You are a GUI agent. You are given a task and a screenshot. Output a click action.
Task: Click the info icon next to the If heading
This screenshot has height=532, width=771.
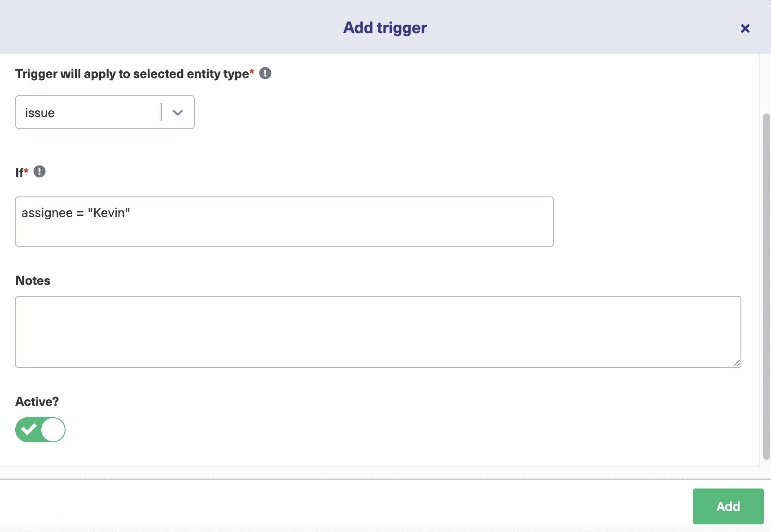[40, 171]
